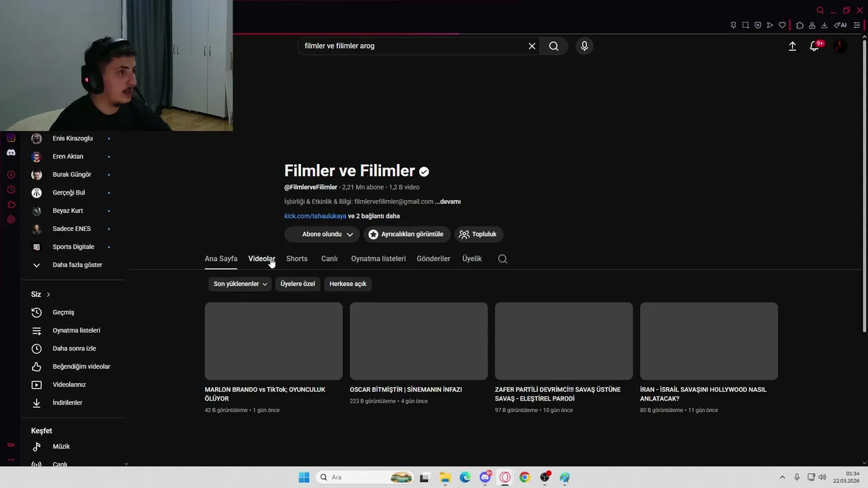Click the send/flow arrow icon in the toolbar
Image resolution: width=868 pixels, height=488 pixels.
[x=770, y=25]
